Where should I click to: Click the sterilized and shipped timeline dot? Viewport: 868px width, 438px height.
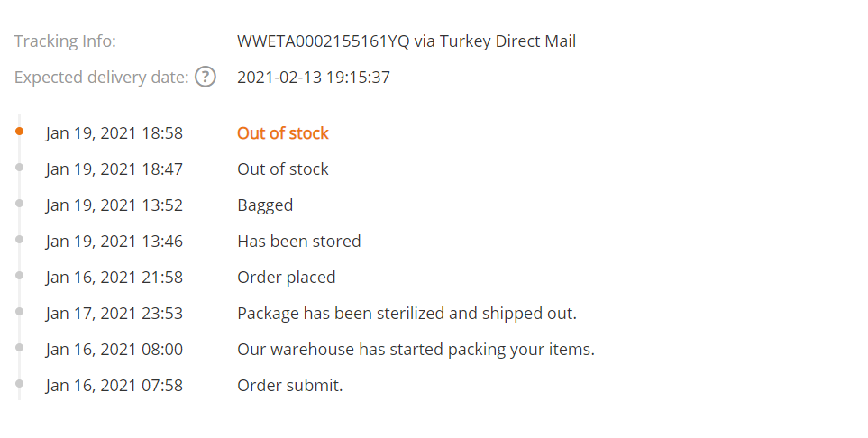tap(19, 311)
